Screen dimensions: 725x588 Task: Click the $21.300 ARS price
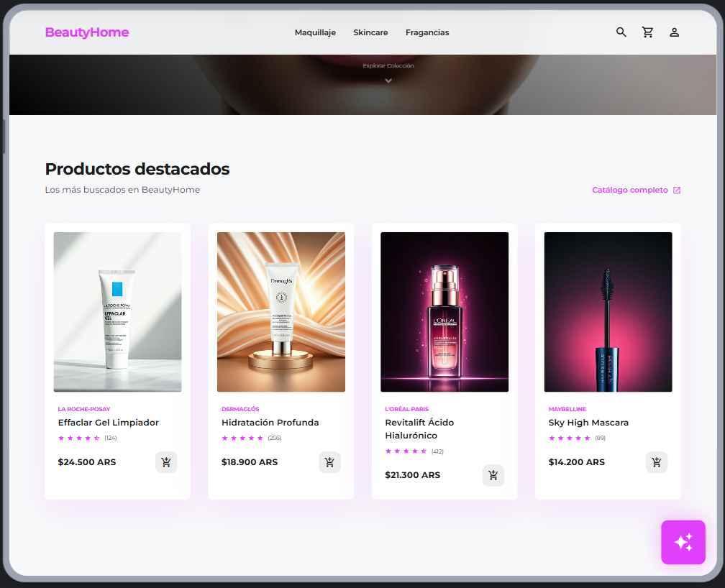[x=412, y=475]
